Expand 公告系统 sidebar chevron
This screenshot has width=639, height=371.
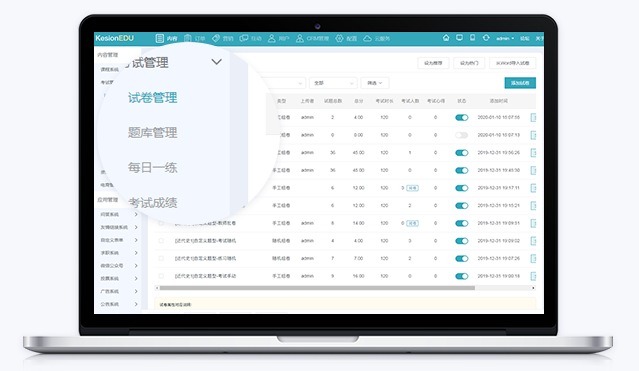pyautogui.click(x=136, y=304)
